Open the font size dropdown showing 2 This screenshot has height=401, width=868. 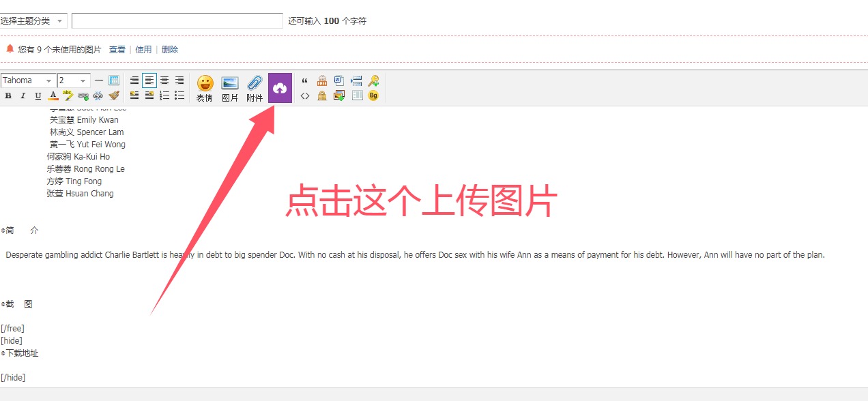(x=74, y=80)
